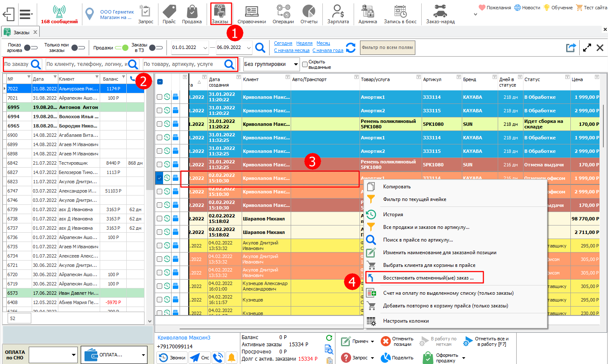Image resolution: width=608 pixels, height=364 pixels.
Task: Check the Скрыть выданные checkbox
Action: [305, 65]
